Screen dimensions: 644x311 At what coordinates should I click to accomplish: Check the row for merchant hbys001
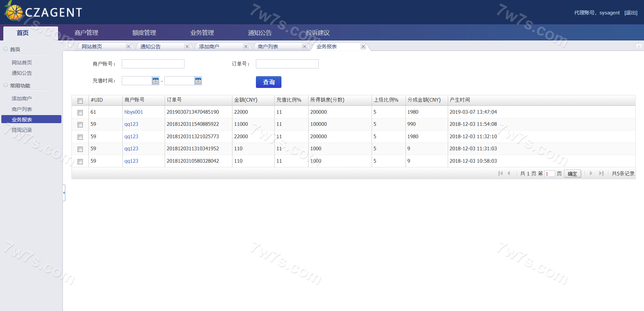tap(80, 112)
